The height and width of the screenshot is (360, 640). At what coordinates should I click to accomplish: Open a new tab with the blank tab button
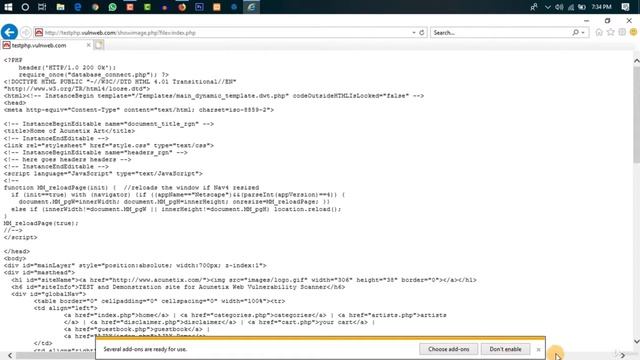tap(99, 45)
